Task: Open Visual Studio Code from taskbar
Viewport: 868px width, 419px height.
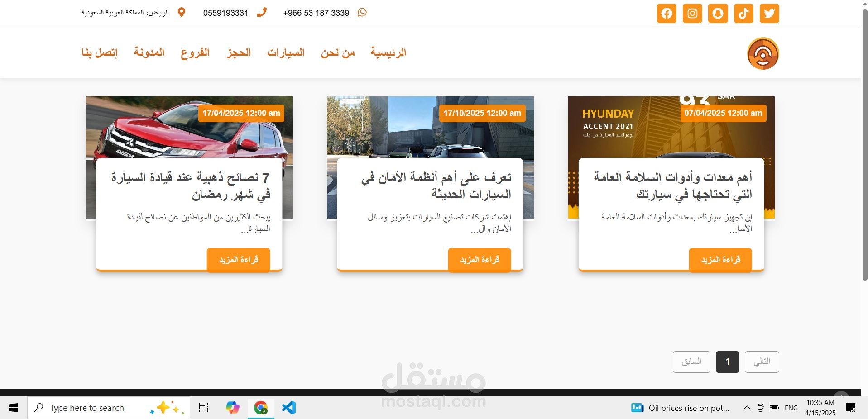Action: tap(289, 408)
